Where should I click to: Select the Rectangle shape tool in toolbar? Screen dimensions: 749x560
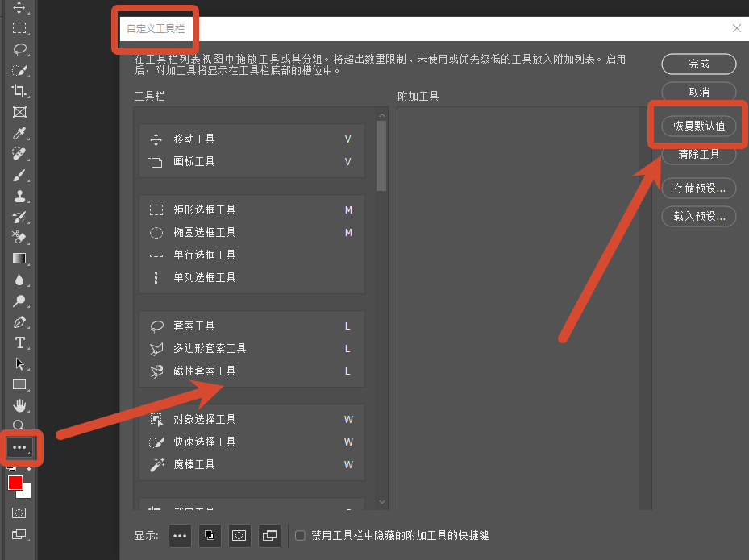pyautogui.click(x=19, y=384)
